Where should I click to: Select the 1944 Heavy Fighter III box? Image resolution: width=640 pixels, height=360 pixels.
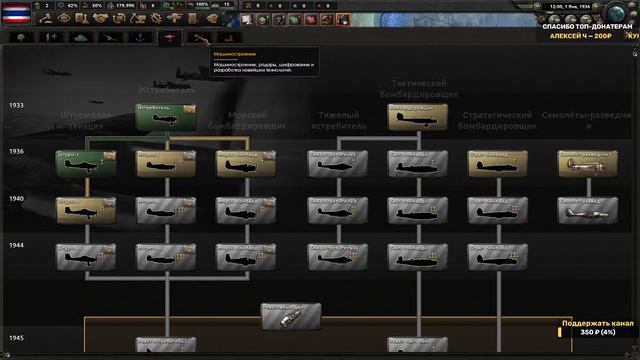click(x=338, y=257)
